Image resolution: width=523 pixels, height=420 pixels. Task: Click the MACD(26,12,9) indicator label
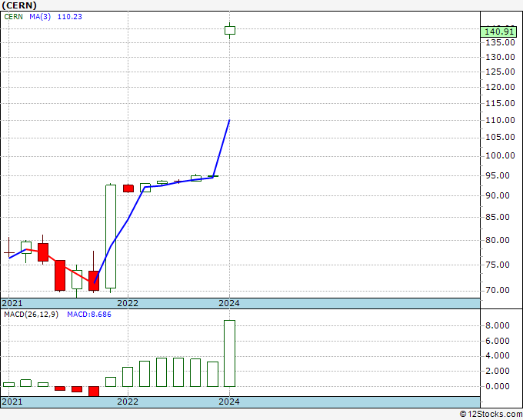pos(31,315)
